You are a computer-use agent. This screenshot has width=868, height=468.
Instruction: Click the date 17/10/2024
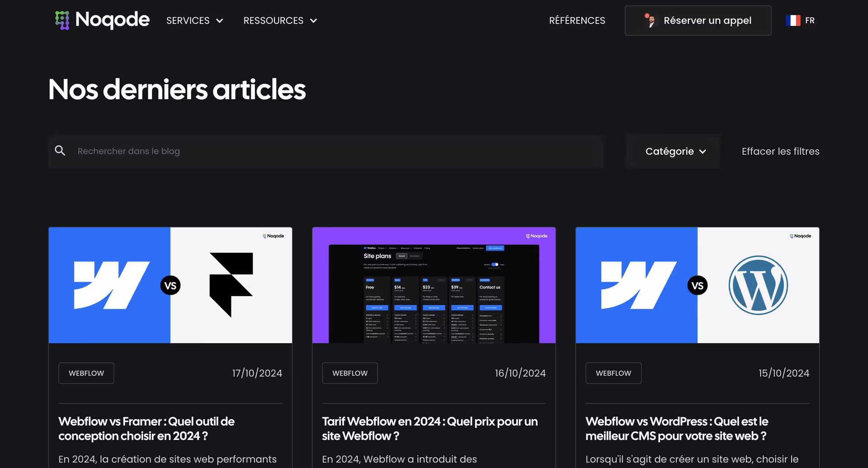[257, 373]
